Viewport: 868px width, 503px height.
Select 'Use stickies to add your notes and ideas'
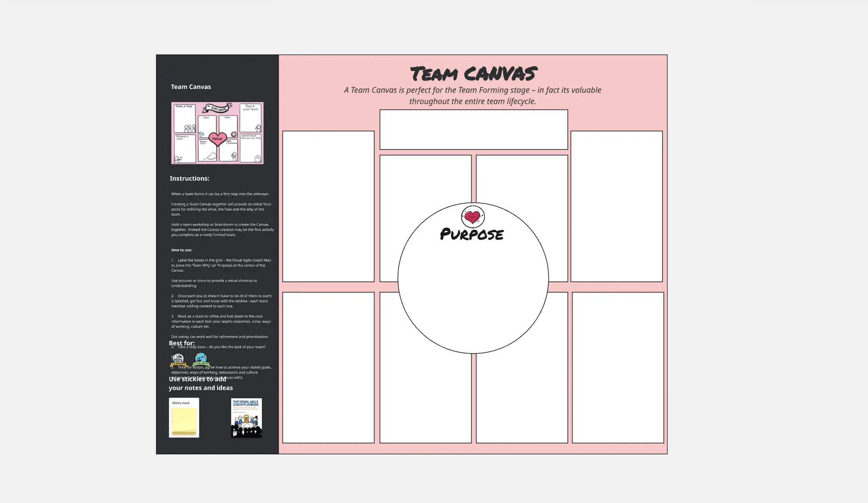(201, 383)
